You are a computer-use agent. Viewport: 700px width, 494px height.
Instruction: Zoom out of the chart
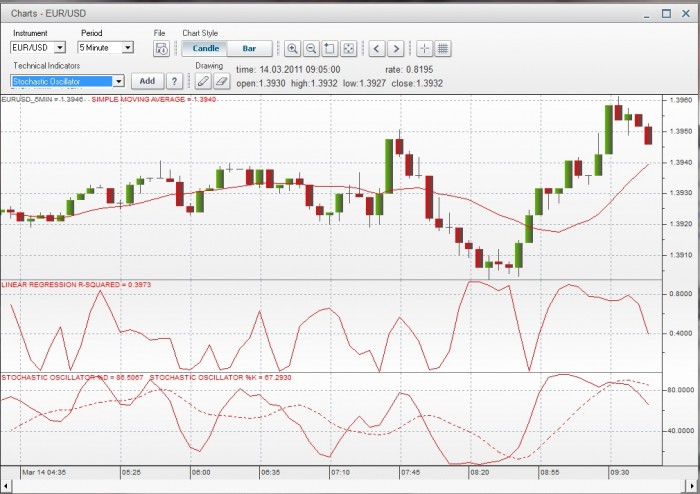coord(311,48)
